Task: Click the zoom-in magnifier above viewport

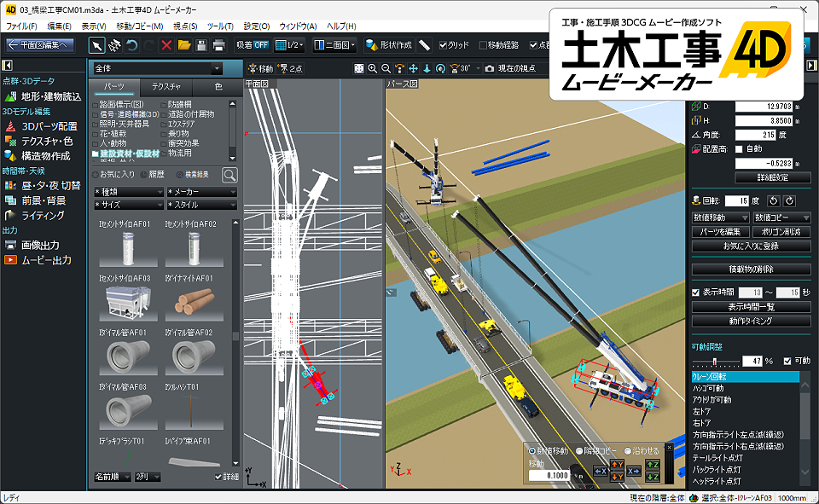Action: [x=373, y=68]
